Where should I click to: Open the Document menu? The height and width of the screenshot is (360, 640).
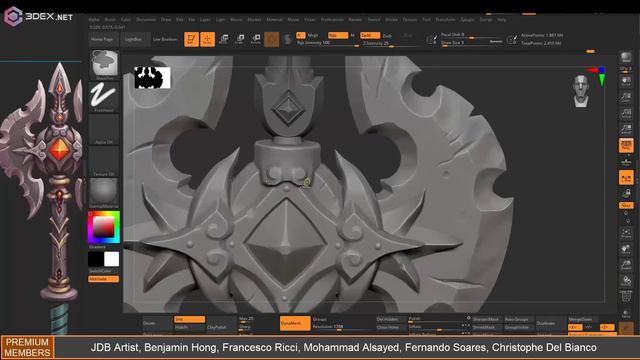coord(146,20)
